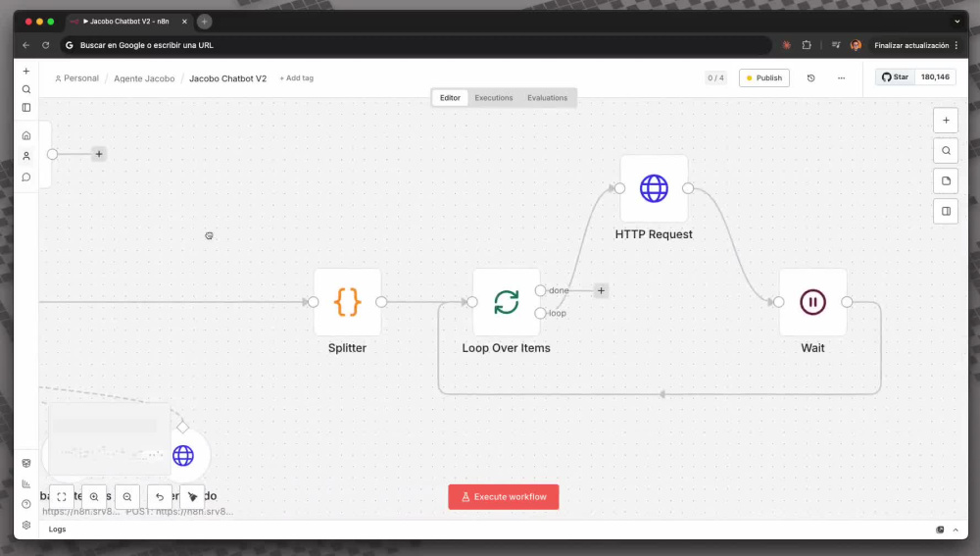Zoom out on the workflow canvas
980x556 pixels.
coord(126,496)
